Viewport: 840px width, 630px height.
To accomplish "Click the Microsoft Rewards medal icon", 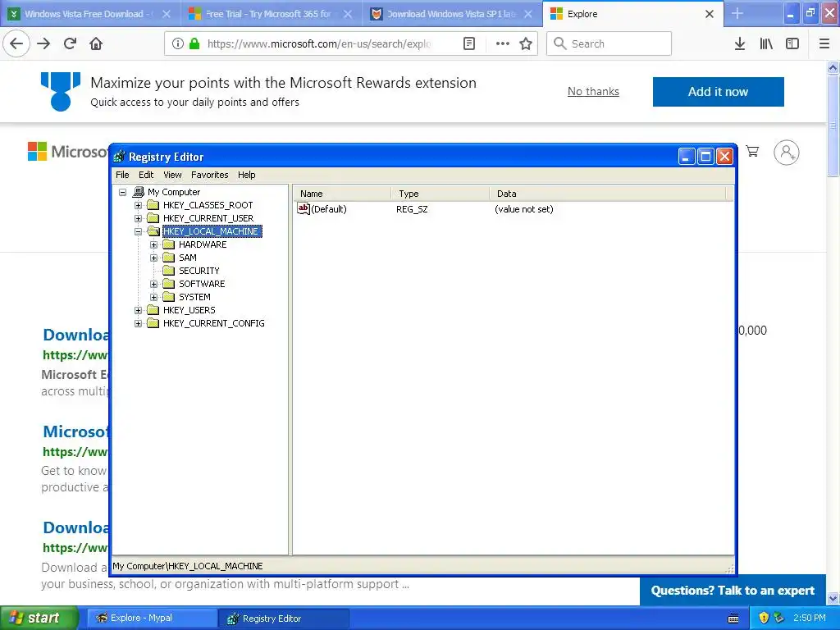I will [x=61, y=91].
